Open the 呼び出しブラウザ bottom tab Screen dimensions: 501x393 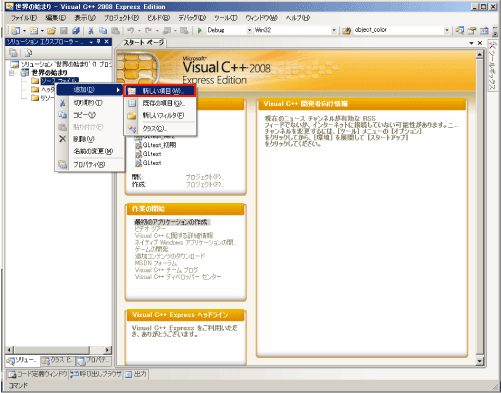(x=96, y=374)
